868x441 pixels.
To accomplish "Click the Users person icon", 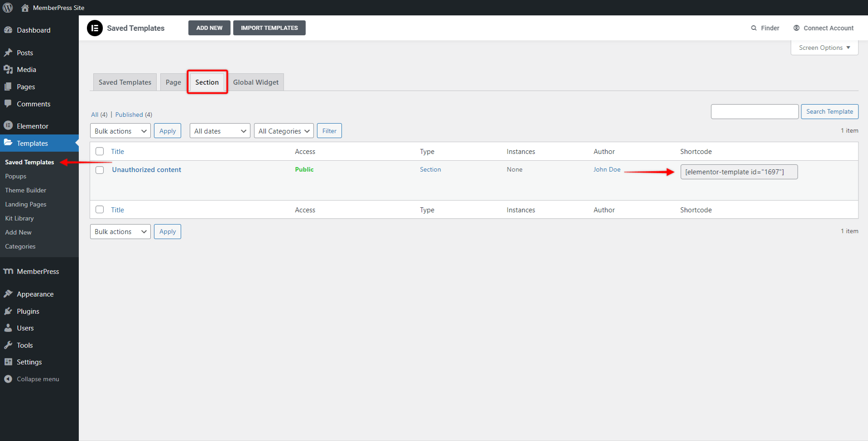I will pyautogui.click(x=8, y=328).
